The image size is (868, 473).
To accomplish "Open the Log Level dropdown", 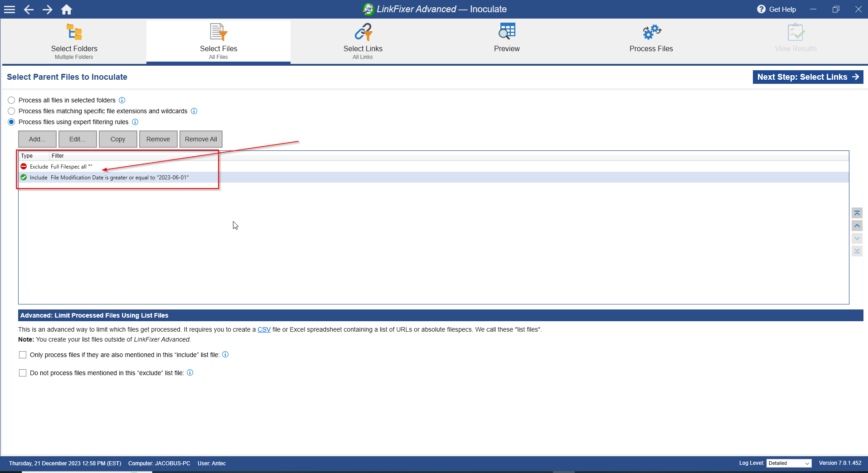I will tap(789, 463).
